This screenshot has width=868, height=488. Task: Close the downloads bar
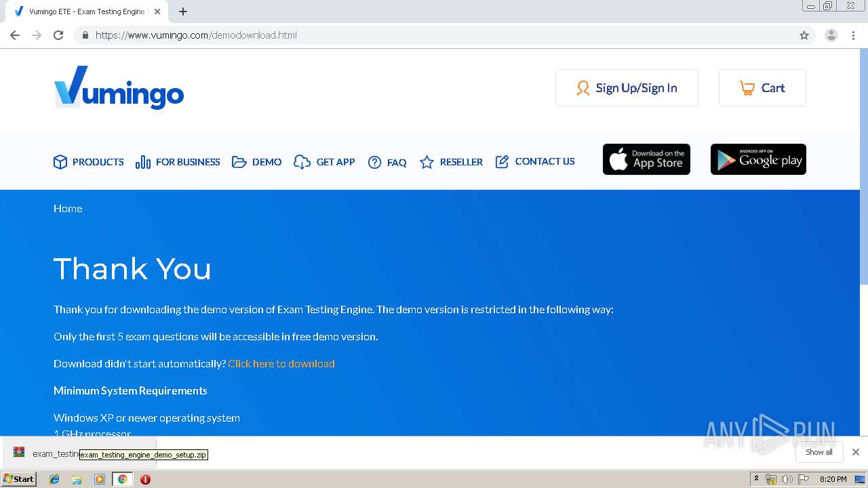click(856, 452)
